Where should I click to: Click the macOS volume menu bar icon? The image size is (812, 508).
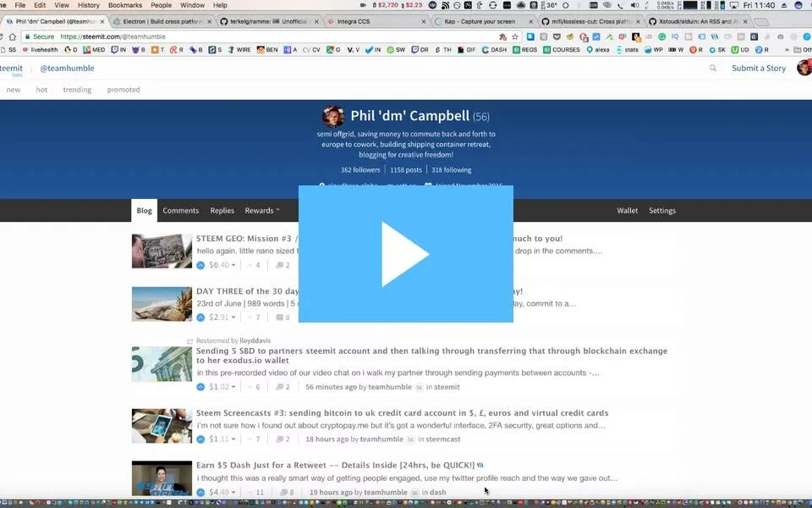[634, 5]
